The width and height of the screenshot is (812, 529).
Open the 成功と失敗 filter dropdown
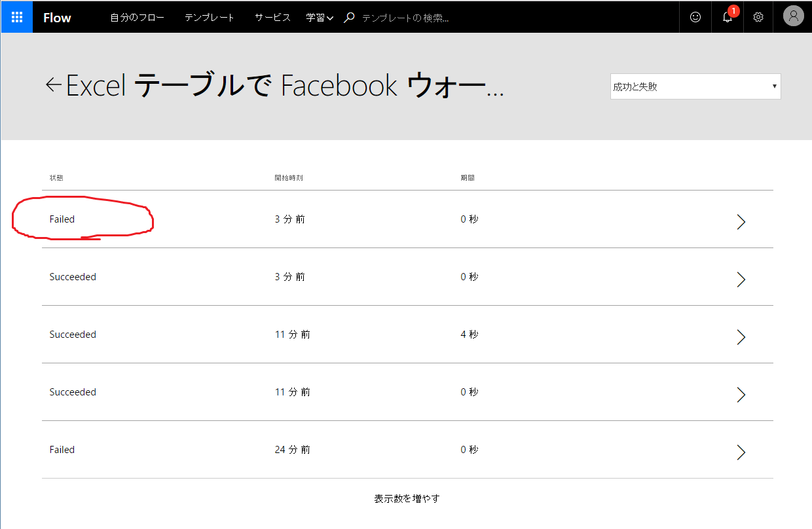pyautogui.click(x=695, y=86)
